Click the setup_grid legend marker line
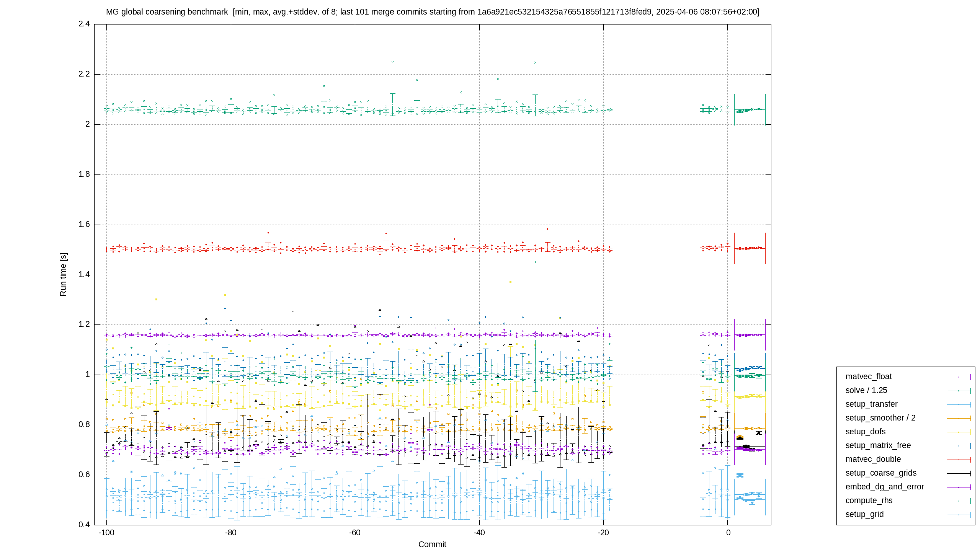 click(959, 515)
